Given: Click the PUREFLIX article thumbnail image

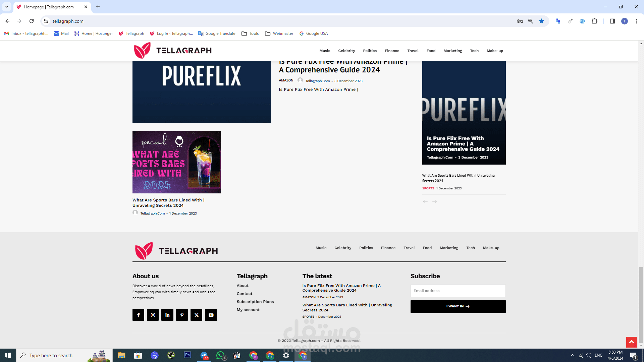Looking at the screenshot, I should pos(202,92).
